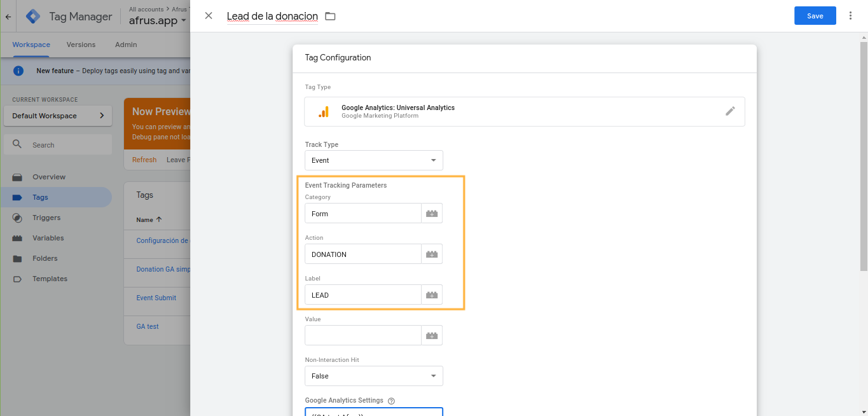Open the three-dot more actions menu

click(851, 16)
